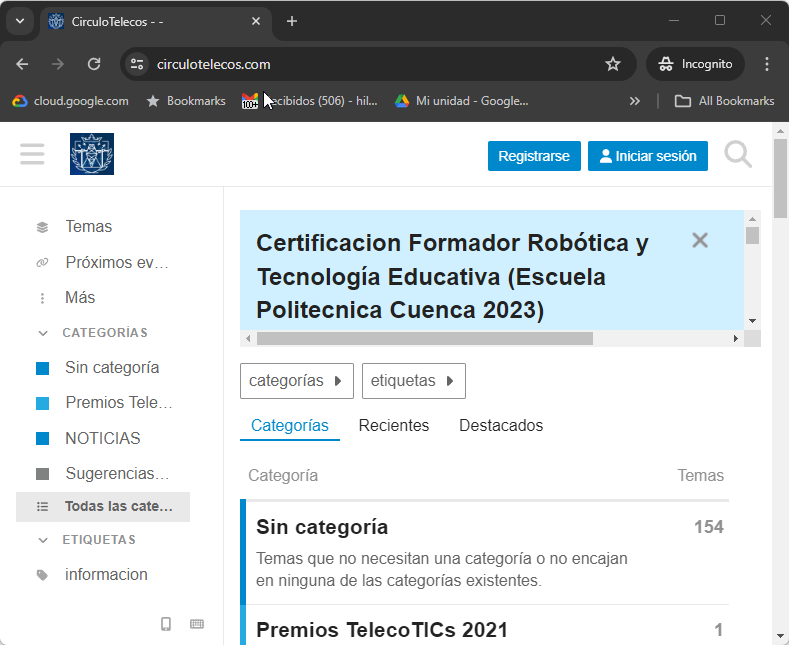The width and height of the screenshot is (789, 645).
Task: Open the categorías filter dropdown
Action: (297, 381)
